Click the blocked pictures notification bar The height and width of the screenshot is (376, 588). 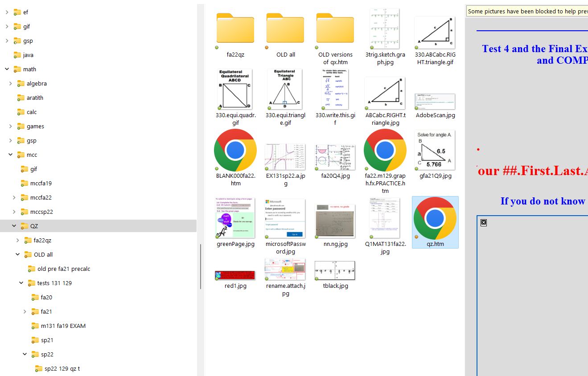527,11
